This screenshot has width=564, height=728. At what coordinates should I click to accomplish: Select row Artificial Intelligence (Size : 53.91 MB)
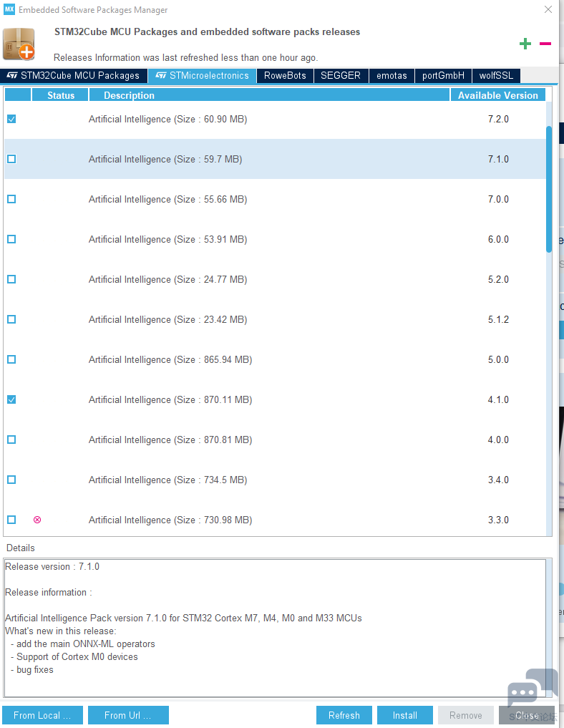275,239
